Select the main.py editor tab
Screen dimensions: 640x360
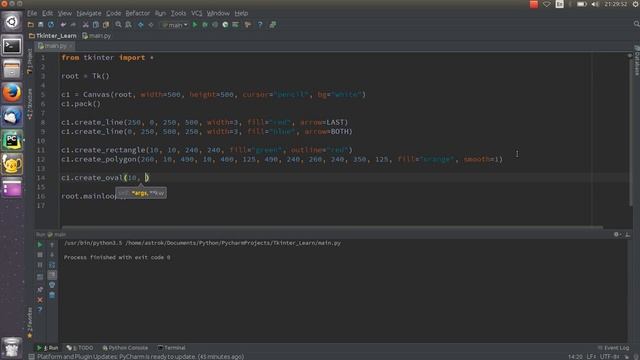pyautogui.click(x=55, y=46)
